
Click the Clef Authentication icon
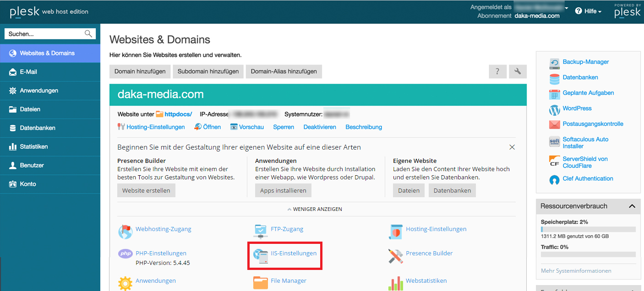[x=555, y=179]
